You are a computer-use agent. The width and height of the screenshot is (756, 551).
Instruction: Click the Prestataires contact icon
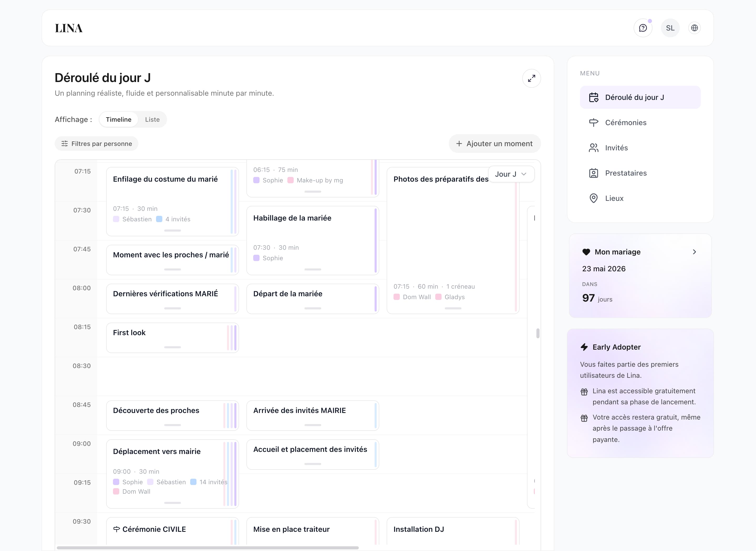(593, 173)
